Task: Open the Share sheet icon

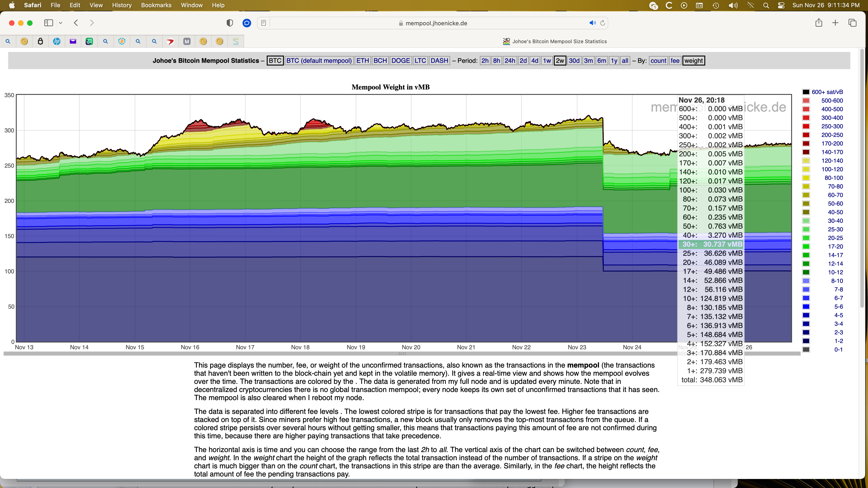Action: (x=819, y=23)
